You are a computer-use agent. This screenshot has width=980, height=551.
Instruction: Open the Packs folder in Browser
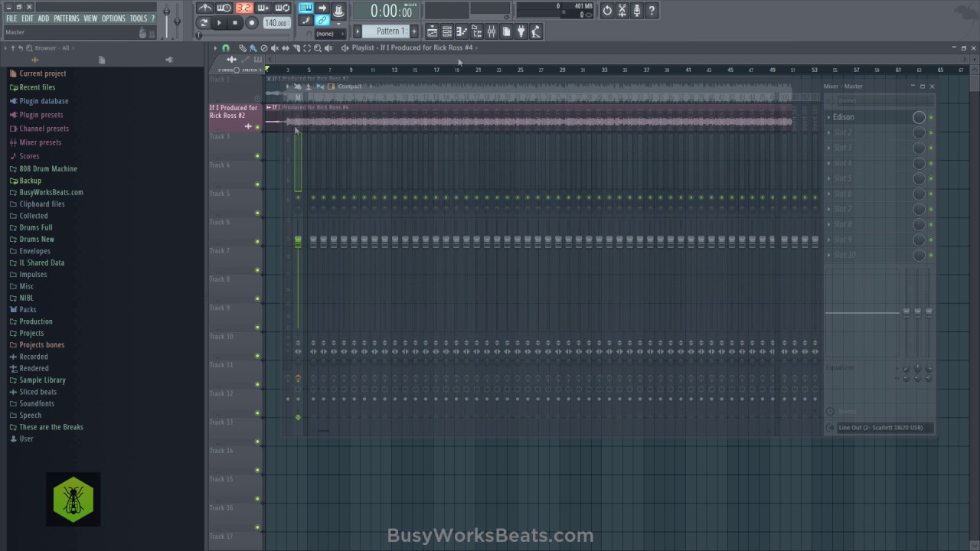point(28,309)
